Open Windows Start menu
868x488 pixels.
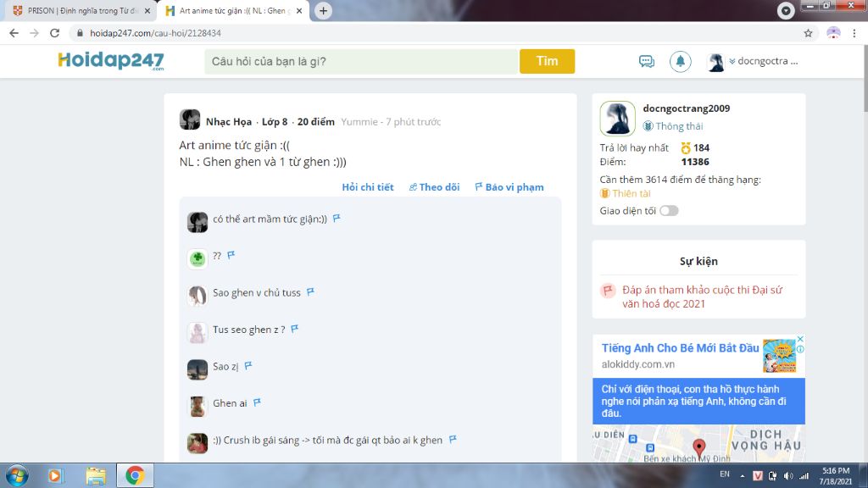pyautogui.click(x=17, y=475)
